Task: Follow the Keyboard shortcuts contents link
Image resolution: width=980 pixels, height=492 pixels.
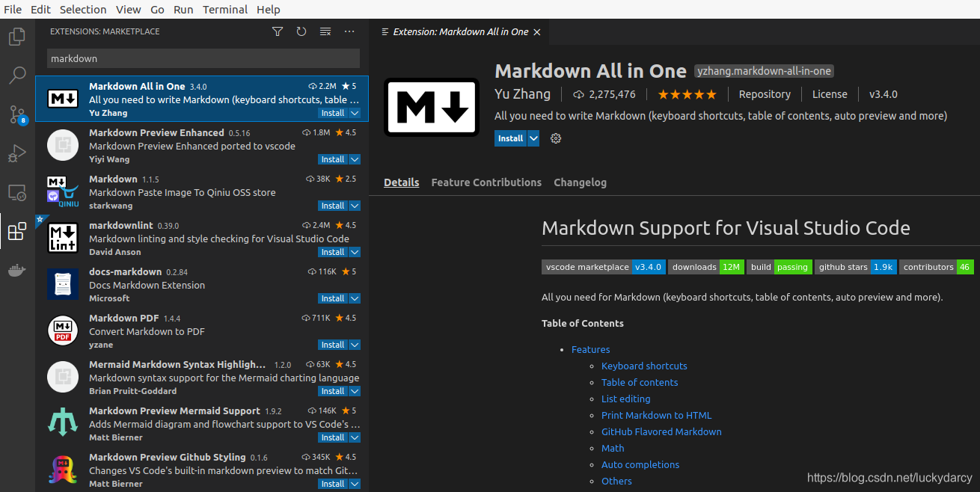Action: pyautogui.click(x=644, y=366)
